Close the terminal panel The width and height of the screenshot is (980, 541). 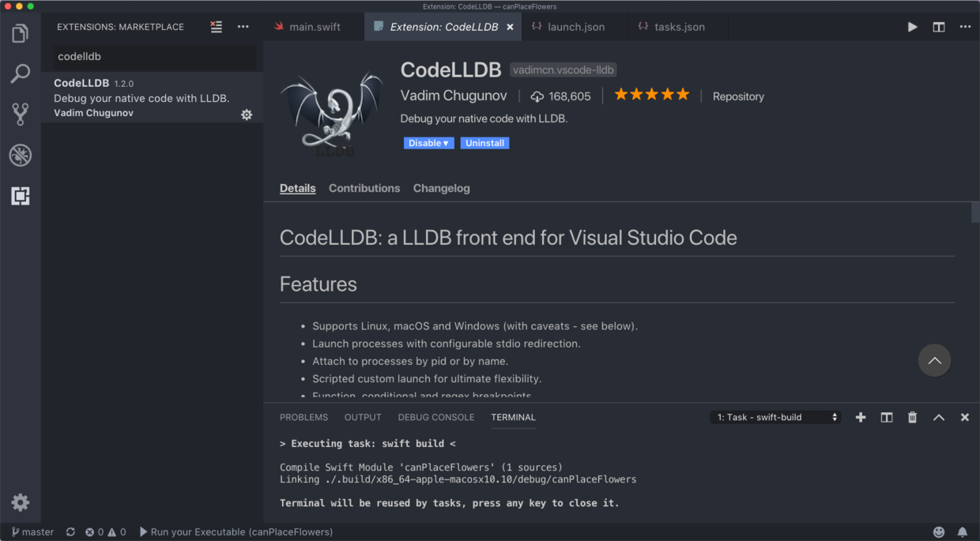(965, 417)
